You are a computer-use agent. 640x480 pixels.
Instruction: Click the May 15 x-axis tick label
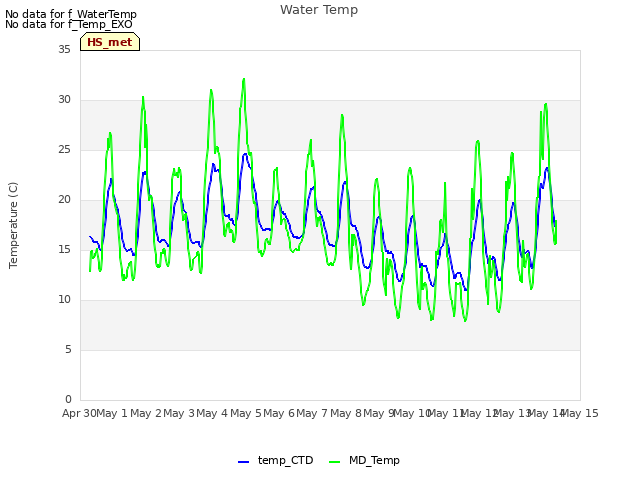tap(580, 413)
